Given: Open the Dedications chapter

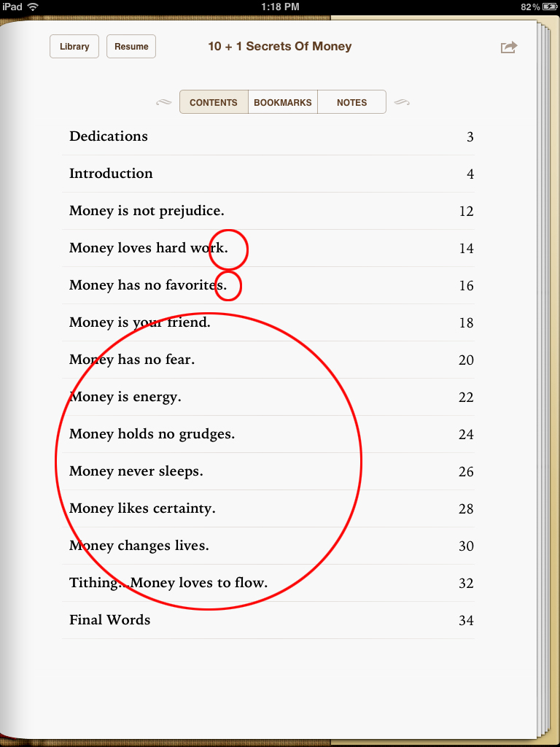Looking at the screenshot, I should (x=268, y=136).
